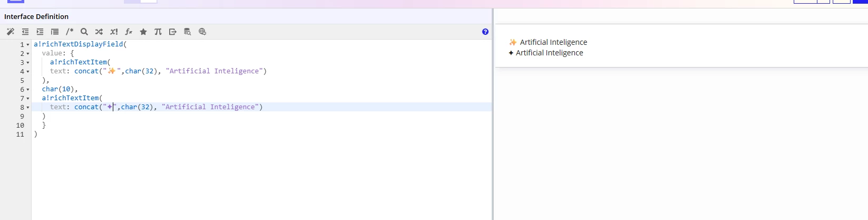The image size is (868, 220).
Task: Click the shuffle arrows icon
Action: point(99,32)
